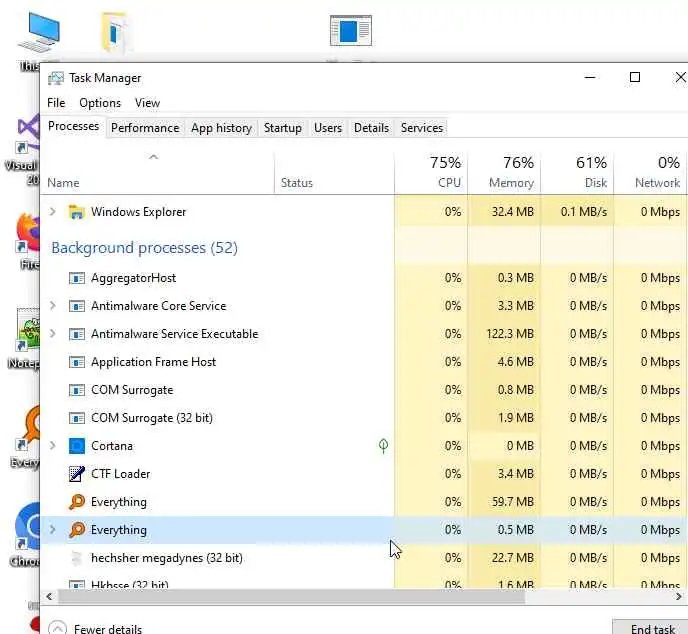The height and width of the screenshot is (634, 688).
Task: Click the Cortana blue square icon
Action: [x=77, y=446]
